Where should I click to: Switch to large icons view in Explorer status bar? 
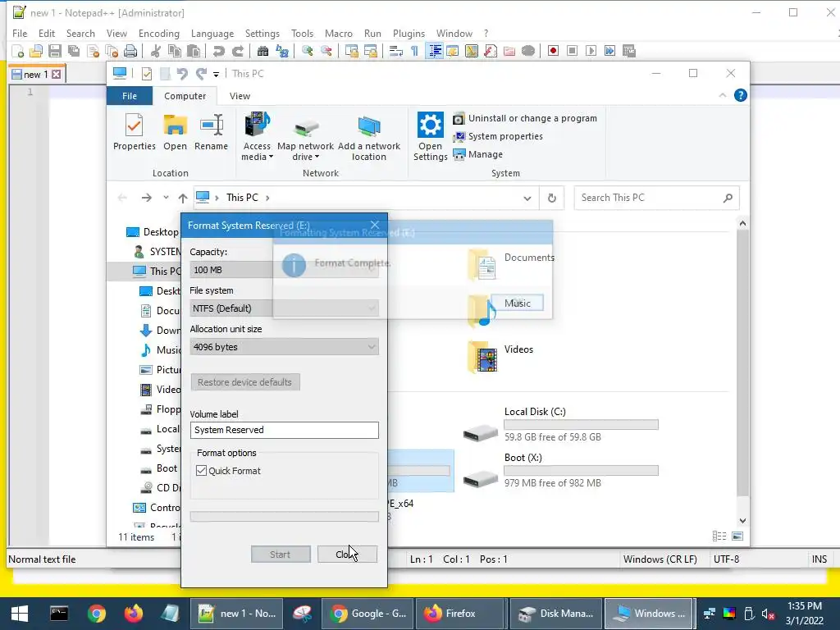tap(737, 536)
